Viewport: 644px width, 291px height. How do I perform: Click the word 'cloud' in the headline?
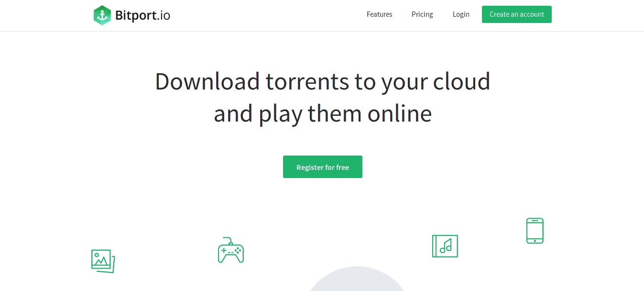tap(461, 81)
